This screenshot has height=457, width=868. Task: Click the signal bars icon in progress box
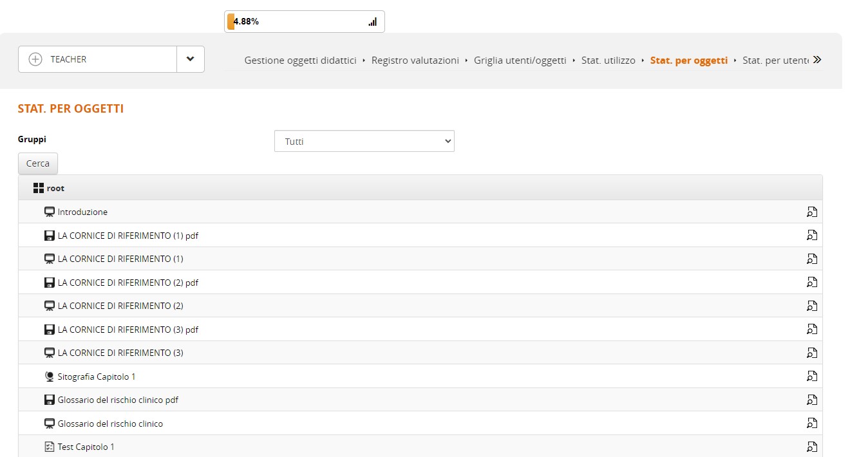point(372,22)
